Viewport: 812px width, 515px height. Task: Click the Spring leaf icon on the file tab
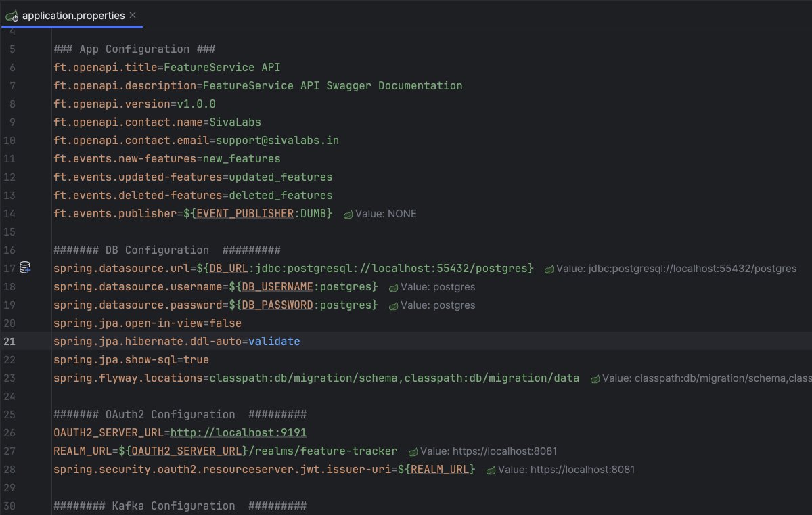pyautogui.click(x=12, y=15)
